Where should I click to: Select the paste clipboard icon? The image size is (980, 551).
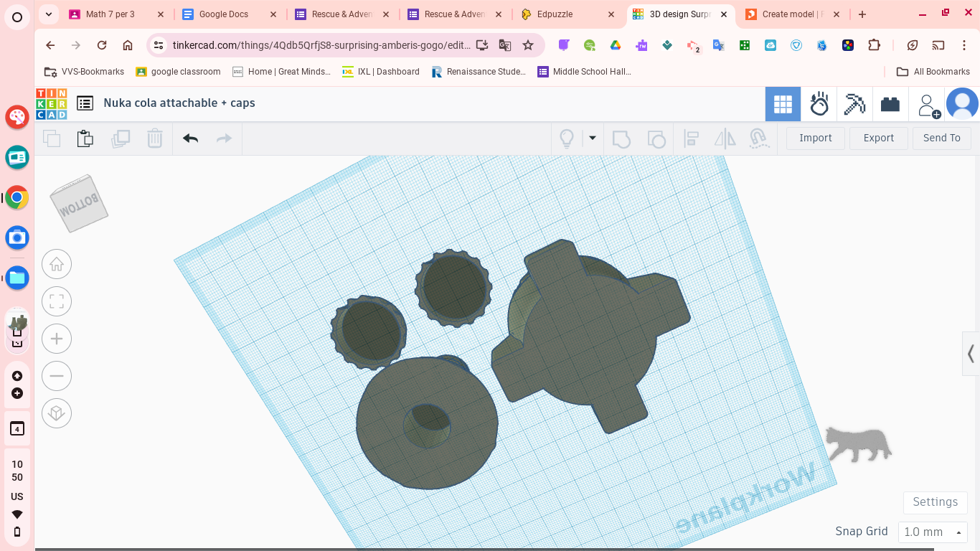tap(85, 138)
